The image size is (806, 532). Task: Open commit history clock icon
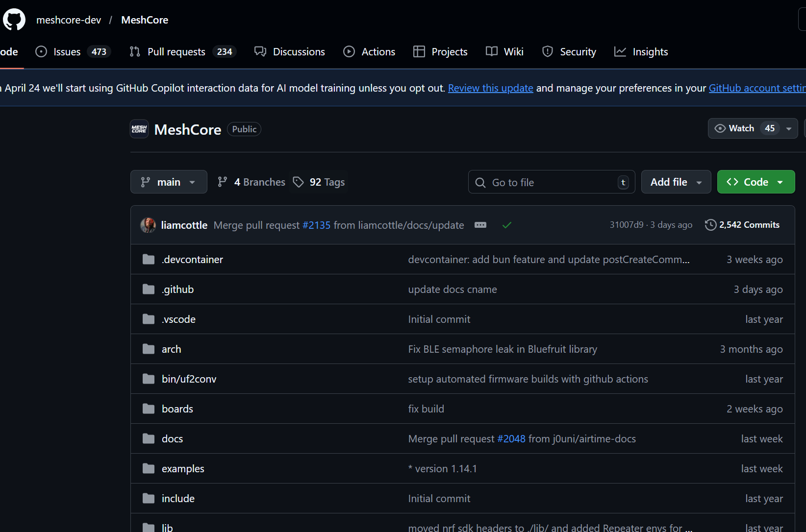tap(710, 225)
